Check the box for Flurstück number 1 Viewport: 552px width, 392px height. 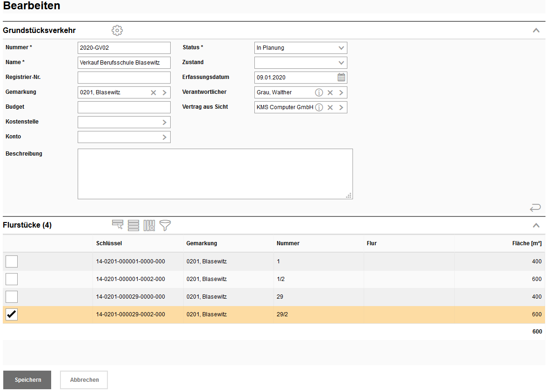click(12, 261)
